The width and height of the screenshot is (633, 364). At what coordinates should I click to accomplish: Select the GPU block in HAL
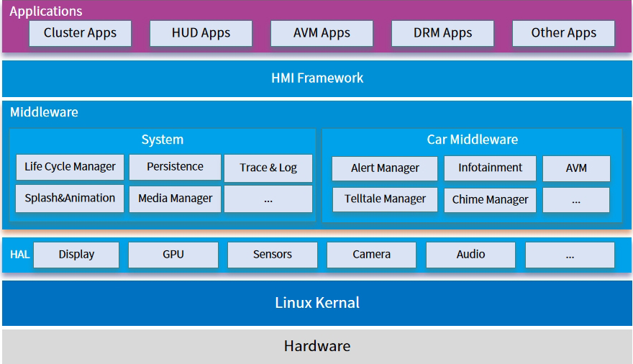(x=173, y=255)
